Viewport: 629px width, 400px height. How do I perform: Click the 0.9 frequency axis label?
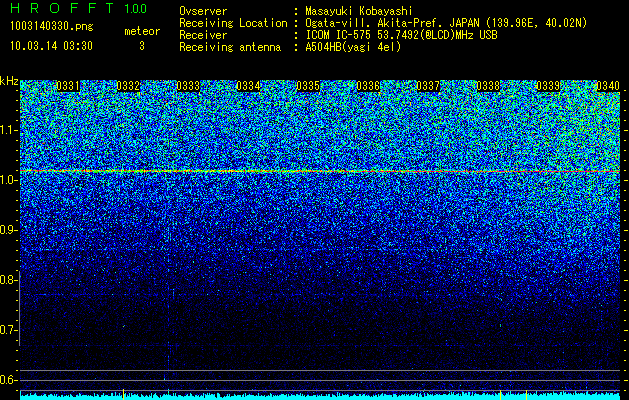pos(8,230)
